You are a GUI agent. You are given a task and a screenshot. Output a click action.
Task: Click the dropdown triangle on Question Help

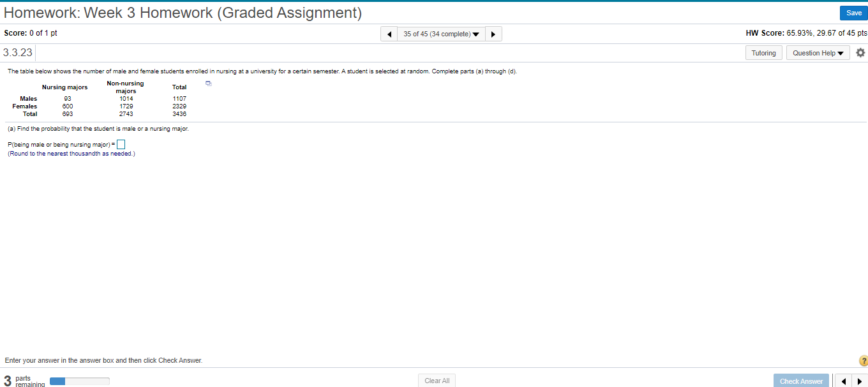tap(840, 53)
